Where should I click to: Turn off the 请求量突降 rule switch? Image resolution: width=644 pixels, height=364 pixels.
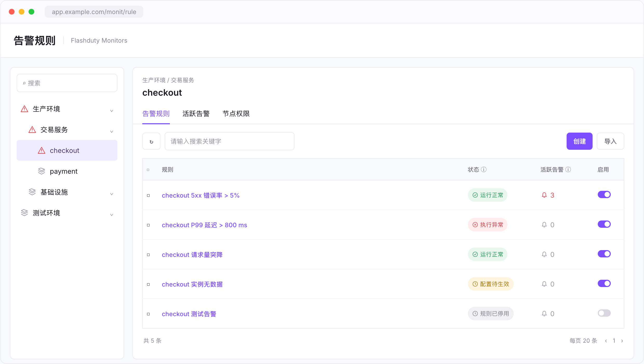(x=604, y=254)
